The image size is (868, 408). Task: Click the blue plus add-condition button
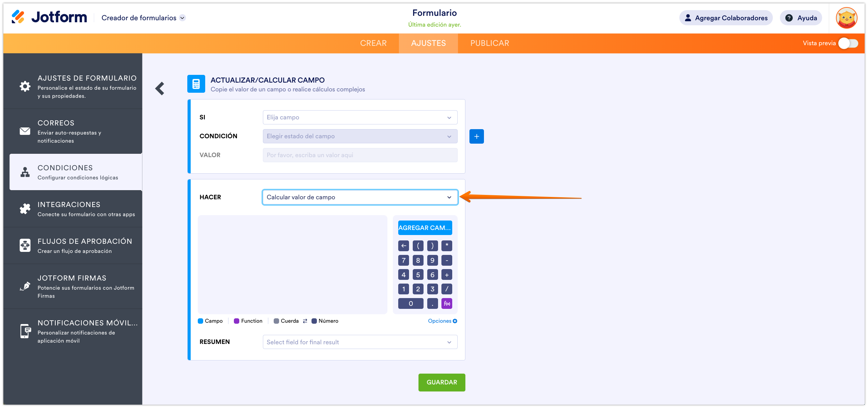point(476,136)
